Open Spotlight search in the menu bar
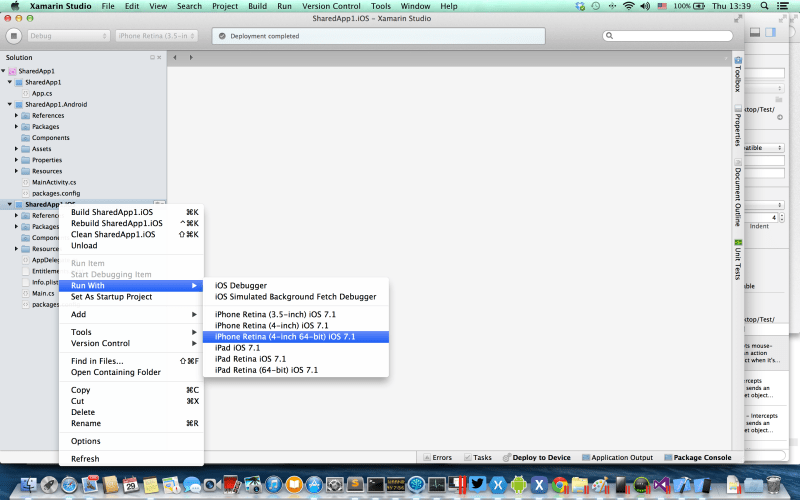 click(x=764, y=6)
